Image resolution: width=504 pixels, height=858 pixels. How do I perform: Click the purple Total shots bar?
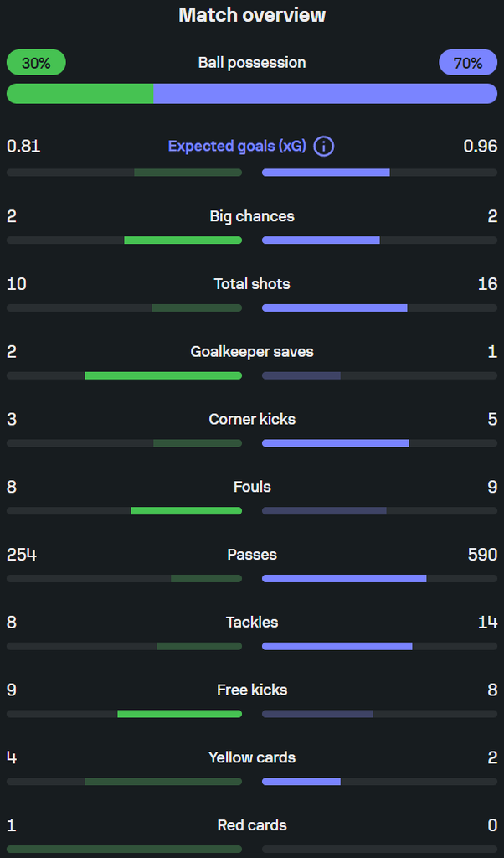tap(335, 308)
